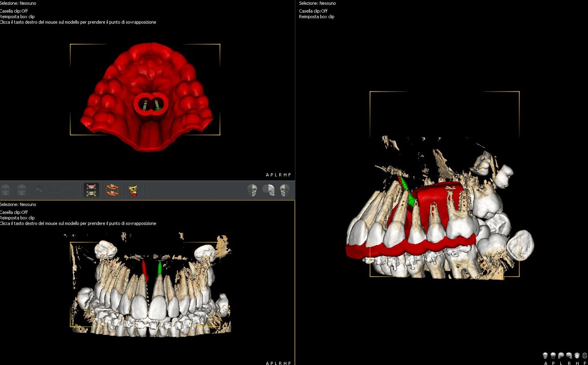Click the left view skull icon above 'L'
The image size is (588, 365).
(561, 356)
